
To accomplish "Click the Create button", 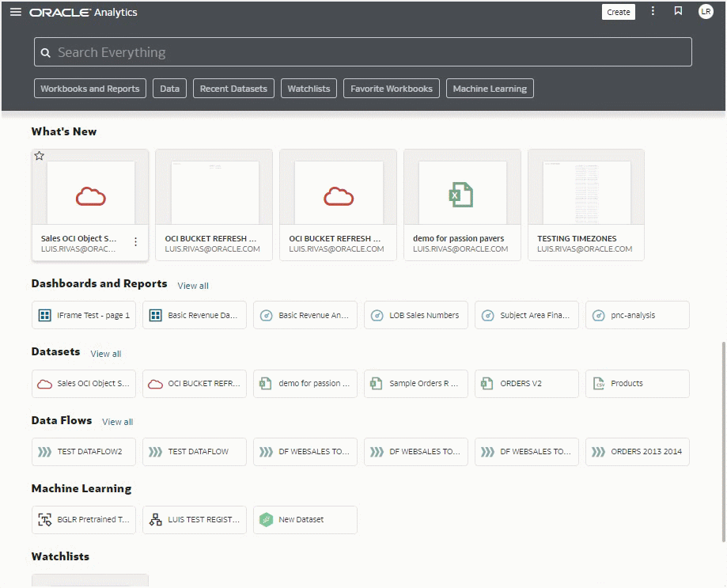I will tap(618, 12).
